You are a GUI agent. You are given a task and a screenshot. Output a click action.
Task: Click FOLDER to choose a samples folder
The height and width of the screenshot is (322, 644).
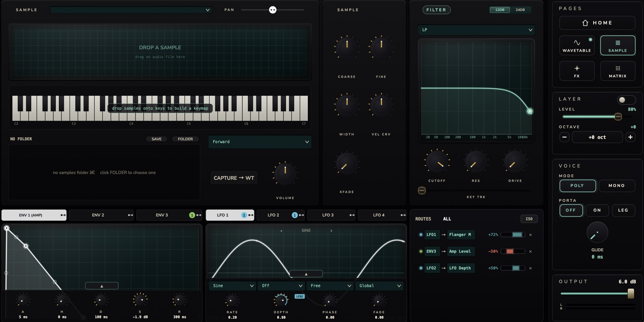[185, 139]
